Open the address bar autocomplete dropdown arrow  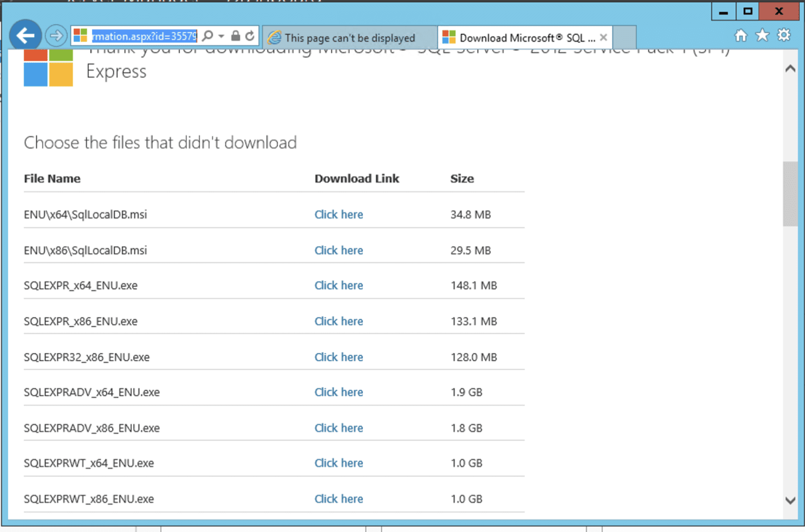pyautogui.click(x=220, y=36)
